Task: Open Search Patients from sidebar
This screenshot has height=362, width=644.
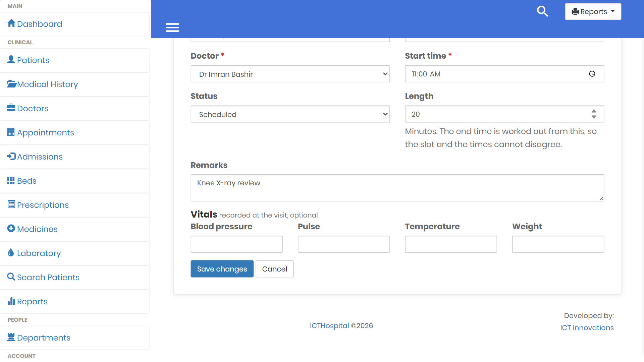Action: (x=75, y=278)
